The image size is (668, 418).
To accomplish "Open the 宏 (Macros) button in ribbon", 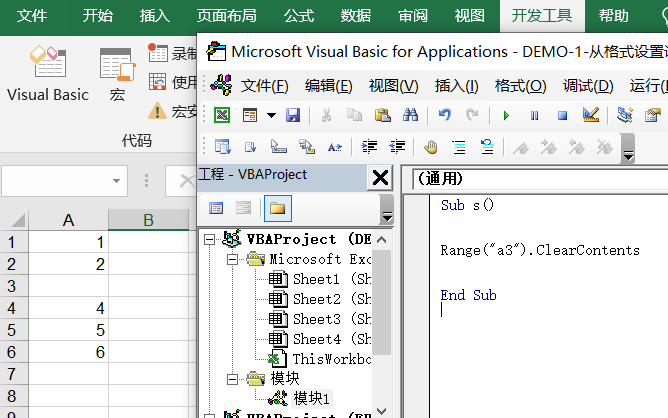I will point(117,75).
